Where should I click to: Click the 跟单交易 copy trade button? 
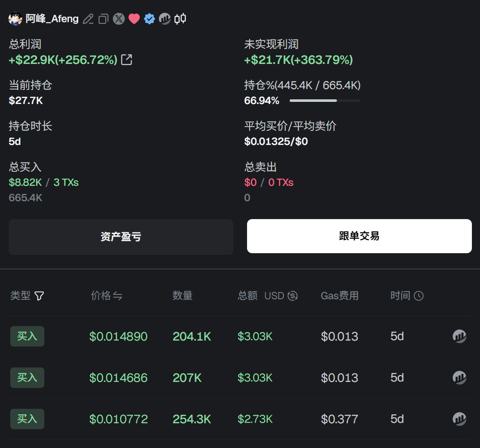(359, 236)
